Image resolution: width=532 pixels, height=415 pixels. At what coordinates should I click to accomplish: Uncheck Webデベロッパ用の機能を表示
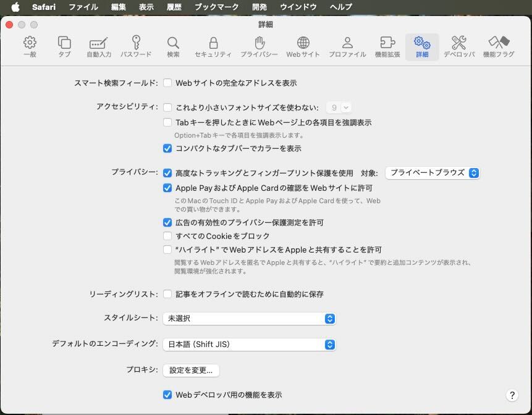coord(167,395)
